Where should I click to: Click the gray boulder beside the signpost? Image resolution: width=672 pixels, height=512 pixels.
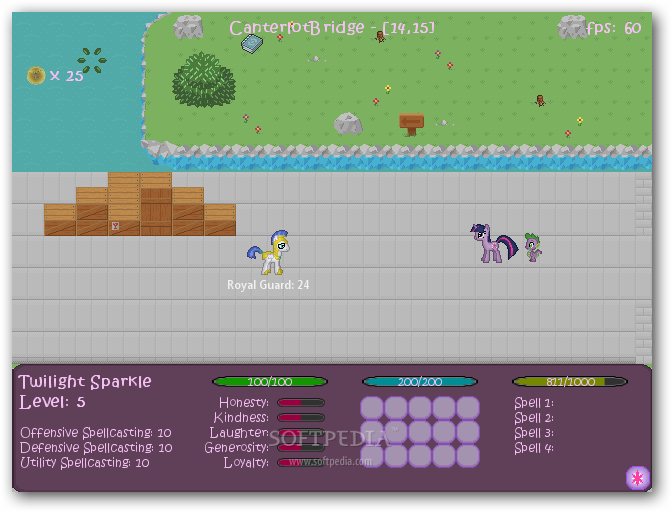[348, 124]
